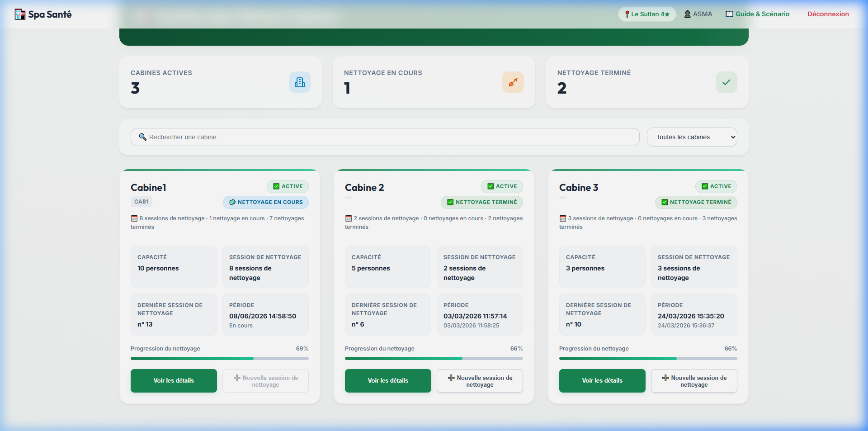Click the Nettoyage terminé checkmark icon
This screenshot has height=431, width=868.
coord(726,82)
